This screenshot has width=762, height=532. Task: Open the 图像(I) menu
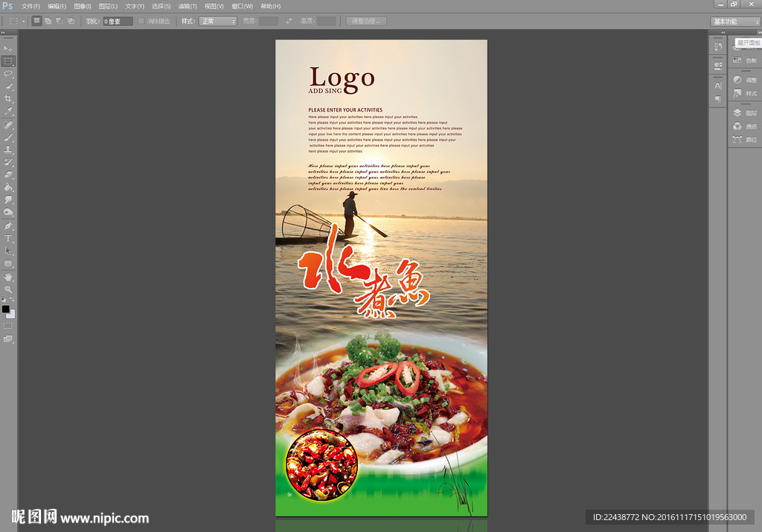point(83,6)
